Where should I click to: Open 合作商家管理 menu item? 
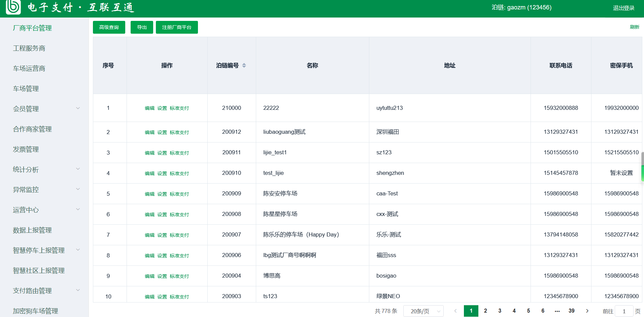(x=32, y=129)
